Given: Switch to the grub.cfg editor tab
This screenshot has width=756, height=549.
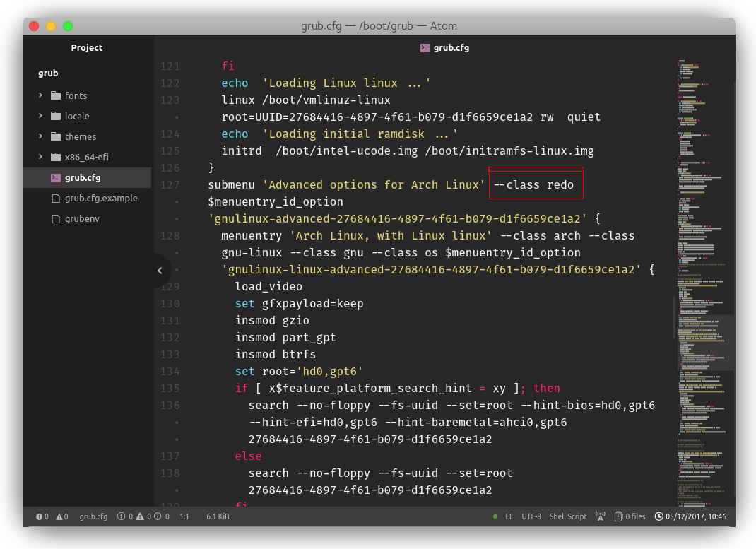Looking at the screenshot, I should click(x=444, y=48).
